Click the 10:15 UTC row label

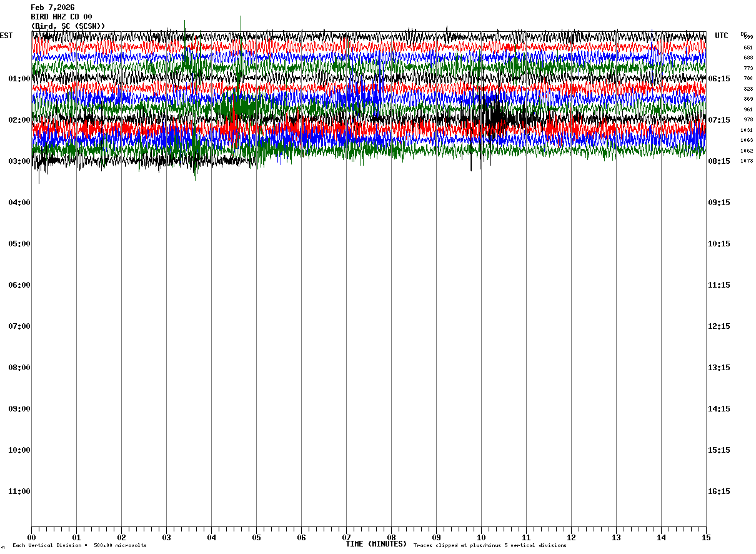coord(719,244)
